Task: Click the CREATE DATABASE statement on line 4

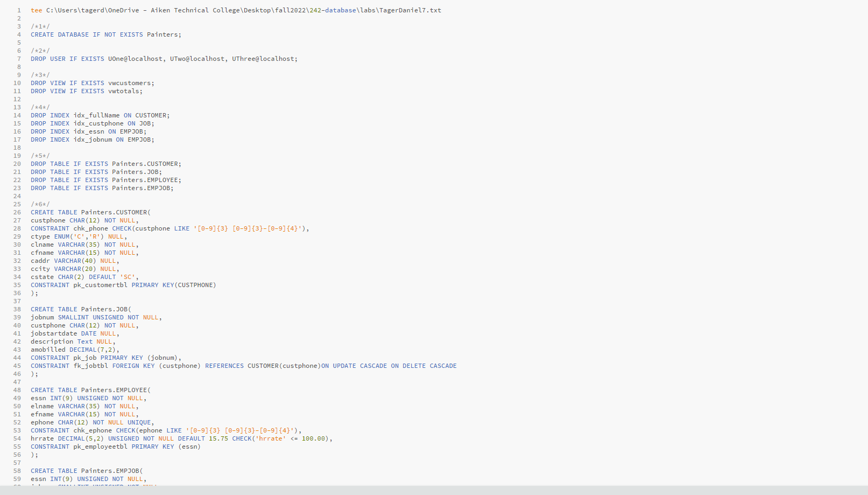Action: coord(105,34)
